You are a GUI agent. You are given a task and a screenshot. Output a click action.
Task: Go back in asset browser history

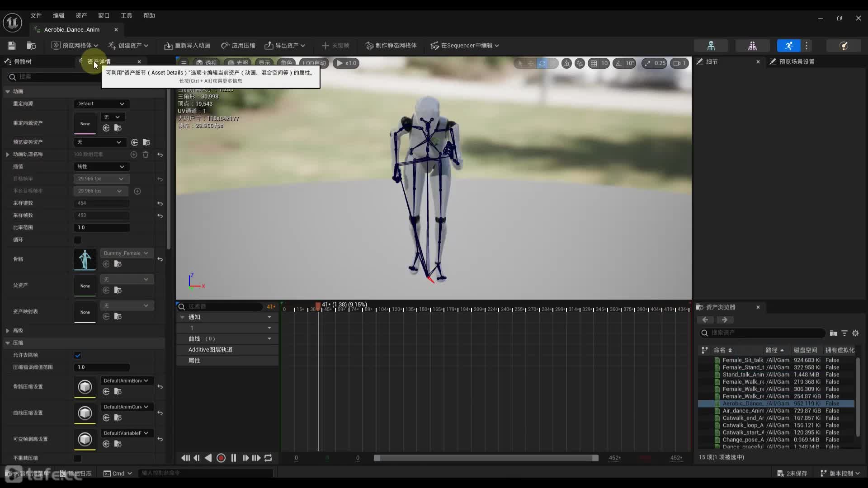(705, 320)
